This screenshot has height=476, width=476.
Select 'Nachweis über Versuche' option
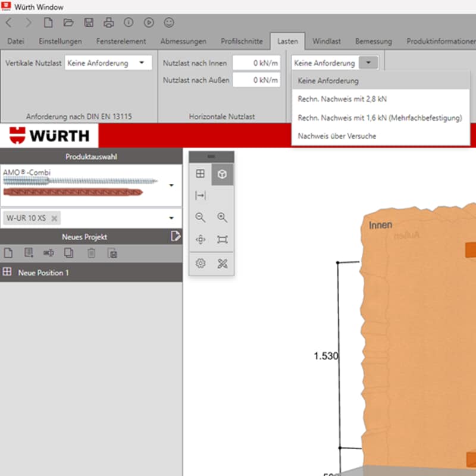pos(337,136)
